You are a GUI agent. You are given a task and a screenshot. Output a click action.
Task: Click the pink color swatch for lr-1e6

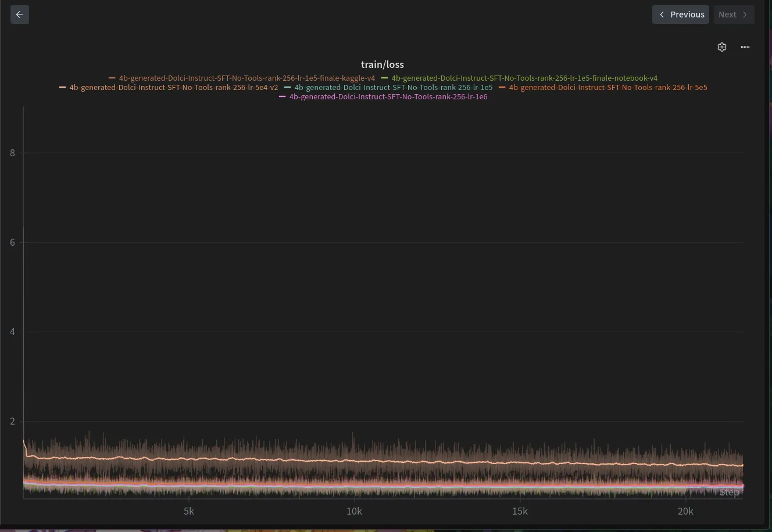click(x=283, y=97)
